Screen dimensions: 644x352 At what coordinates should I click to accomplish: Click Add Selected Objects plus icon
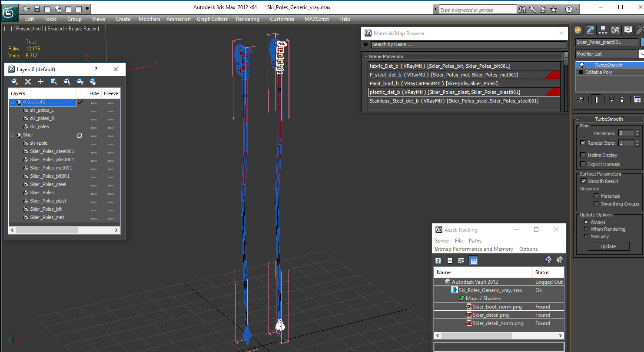tap(41, 82)
